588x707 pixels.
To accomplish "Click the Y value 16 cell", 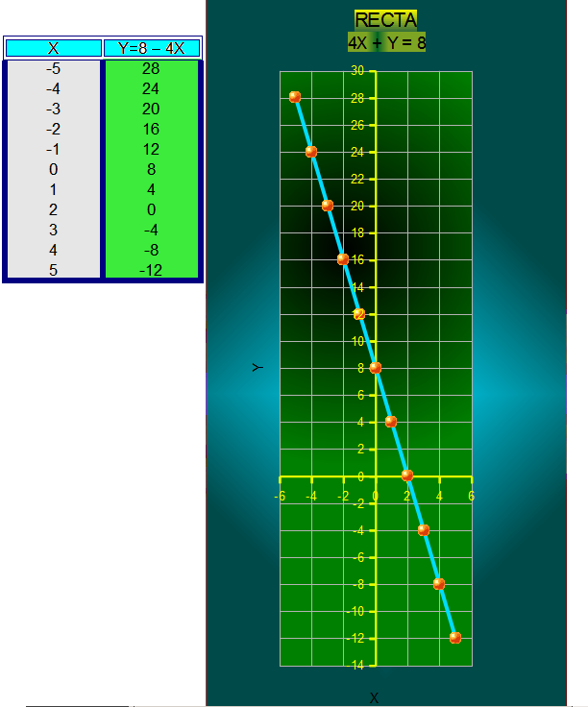I will pos(151,130).
